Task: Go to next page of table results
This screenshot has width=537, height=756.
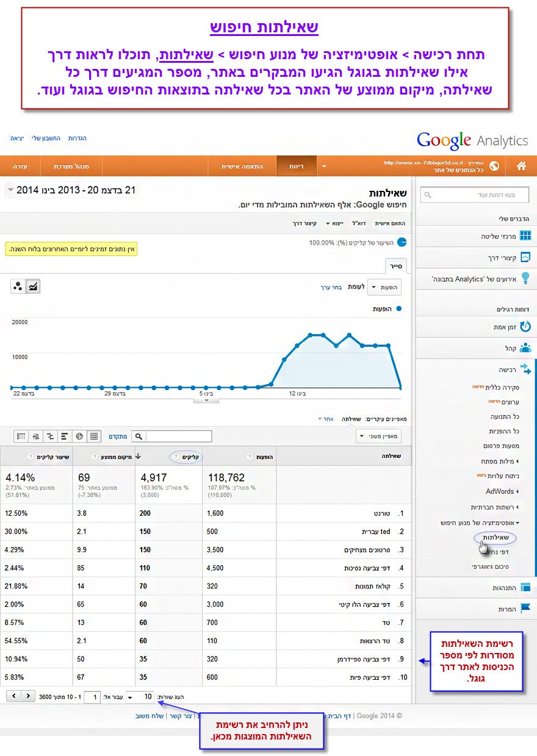Action: coord(28,696)
